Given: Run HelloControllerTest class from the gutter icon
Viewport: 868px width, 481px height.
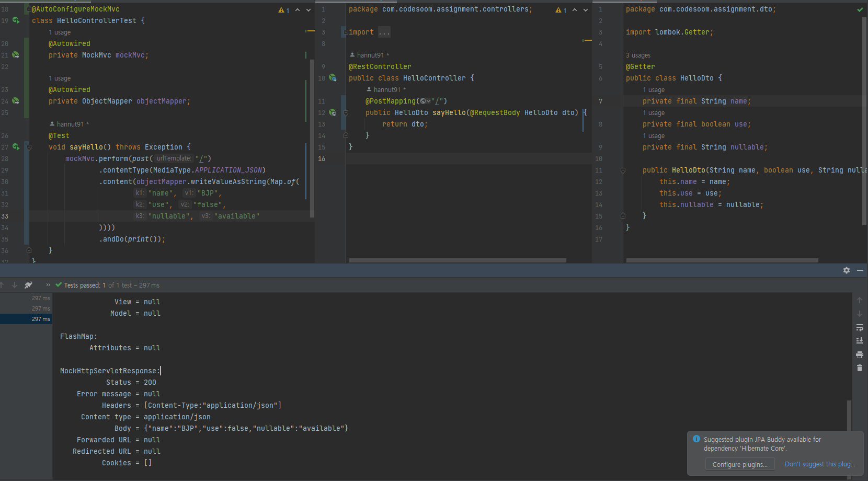Looking at the screenshot, I should click(x=16, y=20).
